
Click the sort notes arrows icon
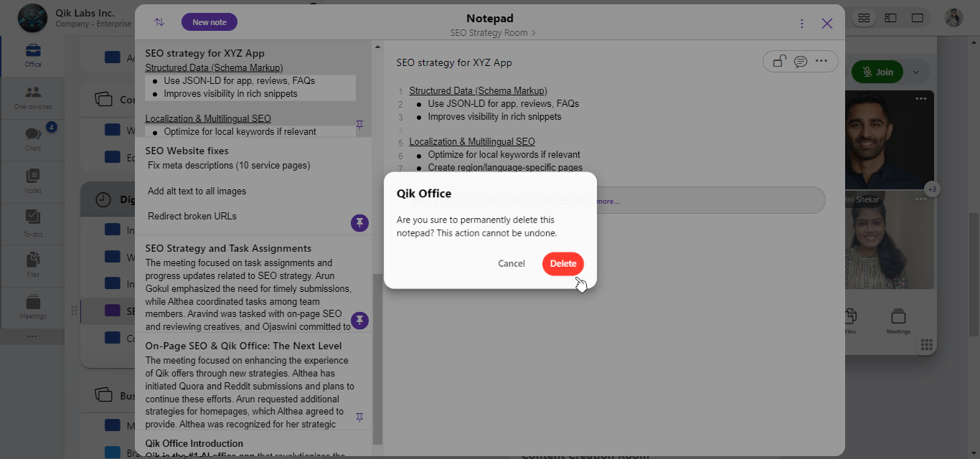(159, 22)
